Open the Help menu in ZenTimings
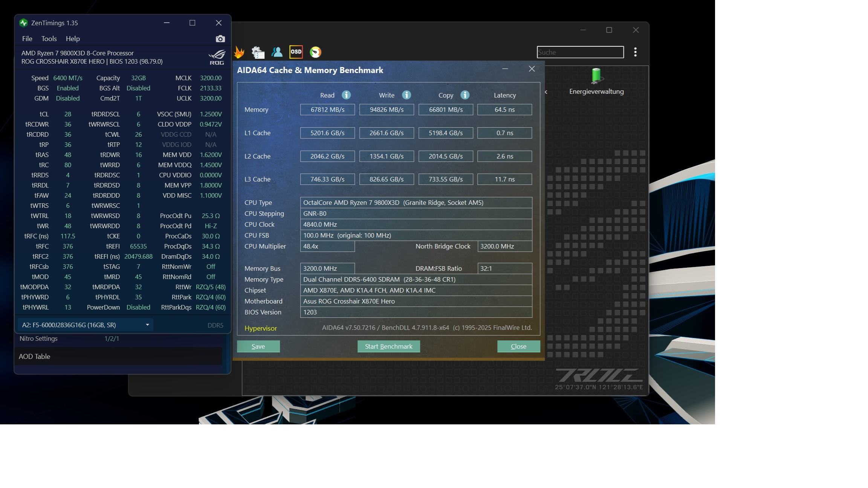Image resolution: width=868 pixels, height=488 pixels. tap(73, 39)
